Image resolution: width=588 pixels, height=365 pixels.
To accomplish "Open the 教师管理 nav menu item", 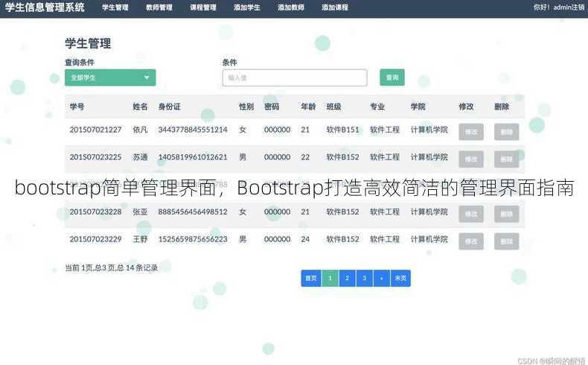I will pyautogui.click(x=159, y=7).
